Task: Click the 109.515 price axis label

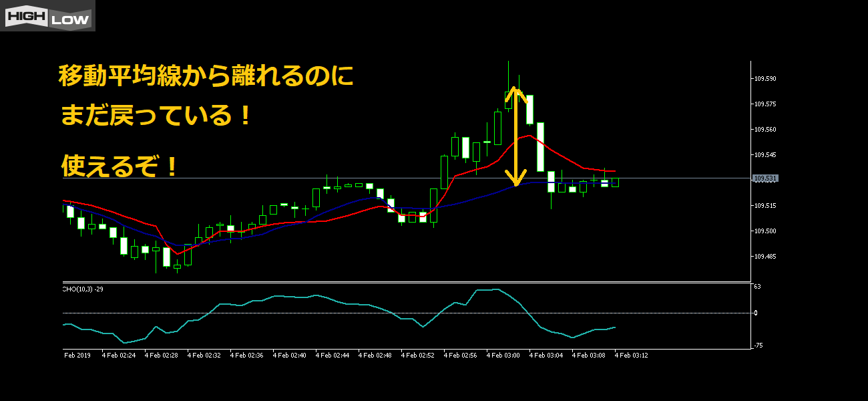Action: tap(765, 206)
